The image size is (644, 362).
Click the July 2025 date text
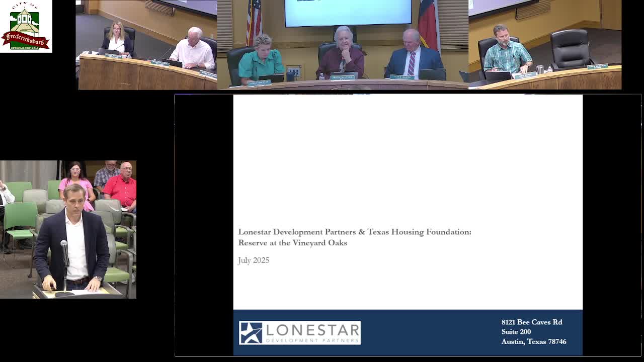[x=254, y=260]
